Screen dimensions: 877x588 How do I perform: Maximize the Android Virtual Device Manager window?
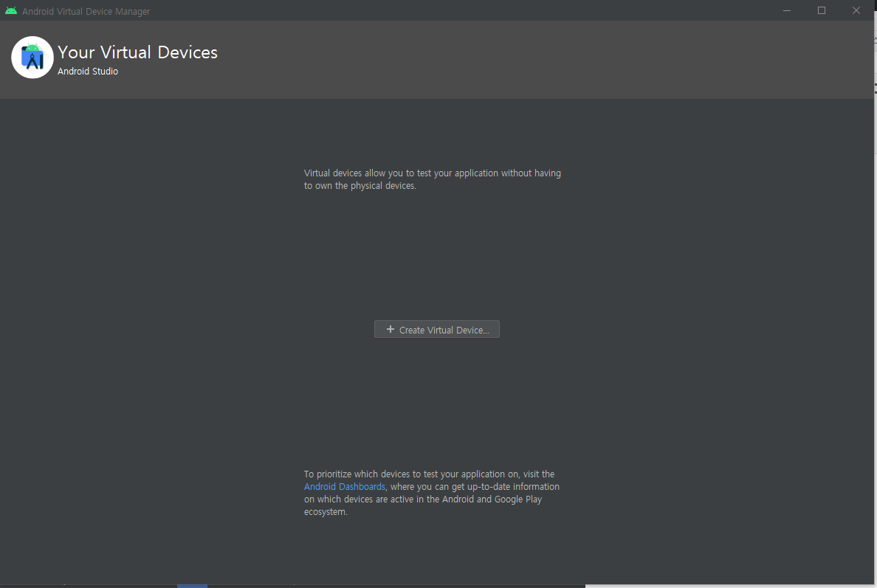click(822, 10)
